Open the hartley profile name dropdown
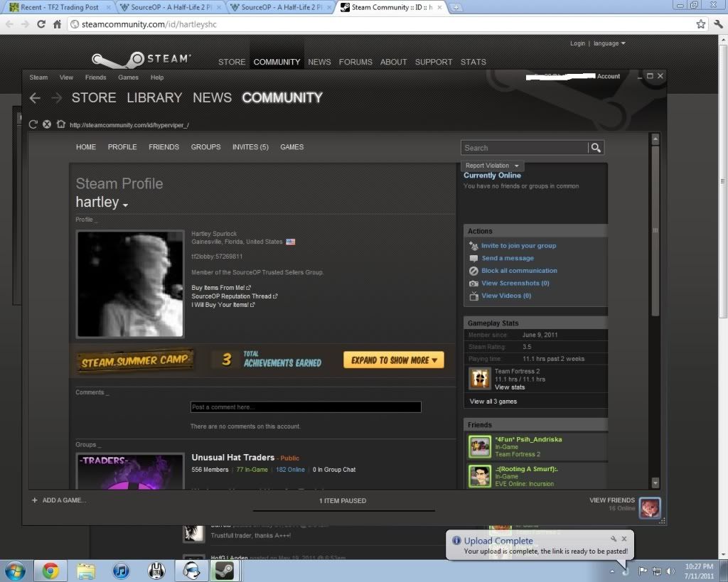Image resolution: width=728 pixels, height=582 pixels. 125,204
